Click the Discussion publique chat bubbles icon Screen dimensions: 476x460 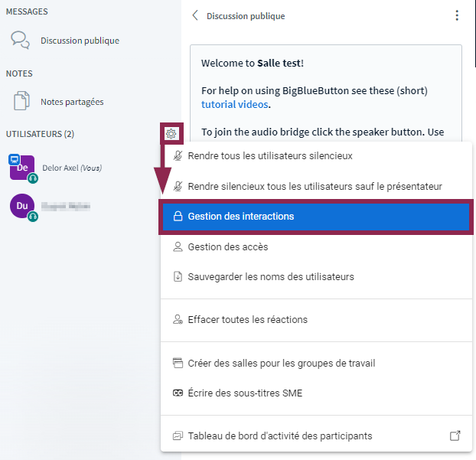point(21,40)
